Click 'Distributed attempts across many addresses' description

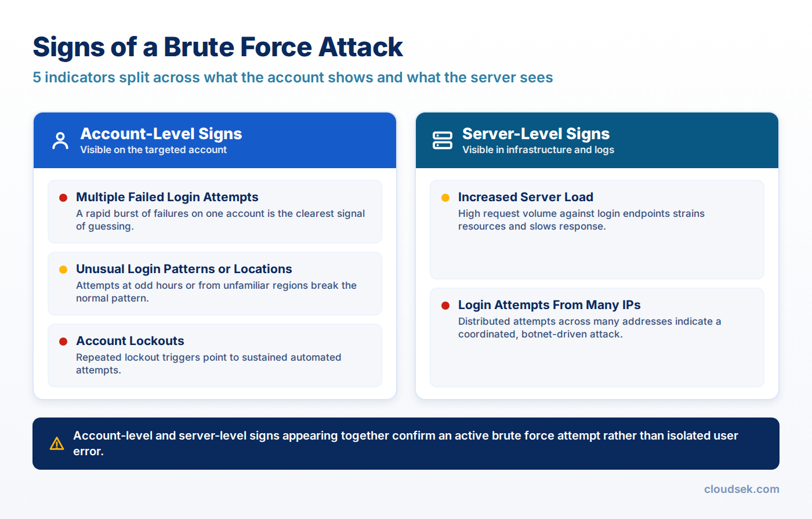point(590,328)
